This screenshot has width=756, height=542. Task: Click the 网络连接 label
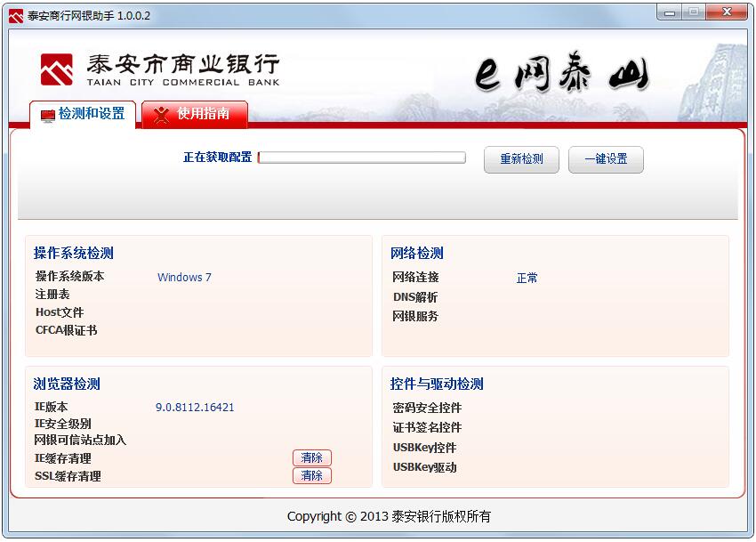(x=415, y=277)
